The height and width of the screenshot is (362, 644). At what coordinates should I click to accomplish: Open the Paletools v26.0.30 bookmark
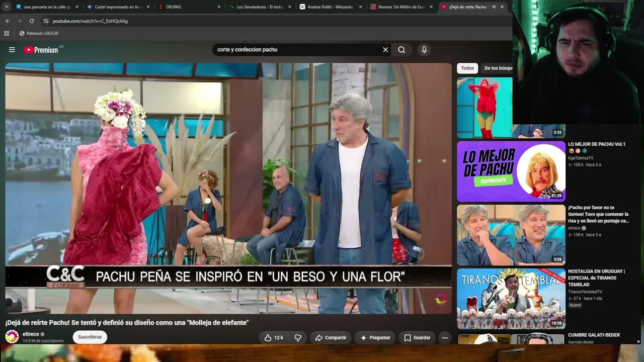click(x=39, y=33)
